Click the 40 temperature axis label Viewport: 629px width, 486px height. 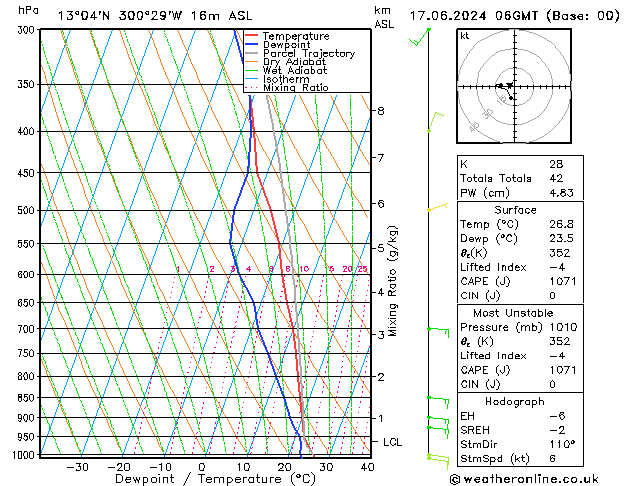367,467
